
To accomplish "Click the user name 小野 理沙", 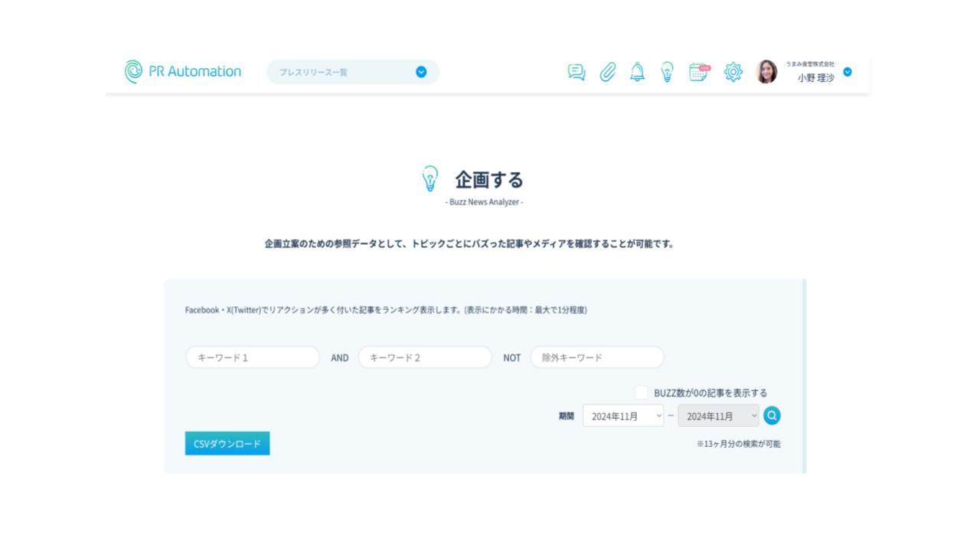I will tap(815, 77).
